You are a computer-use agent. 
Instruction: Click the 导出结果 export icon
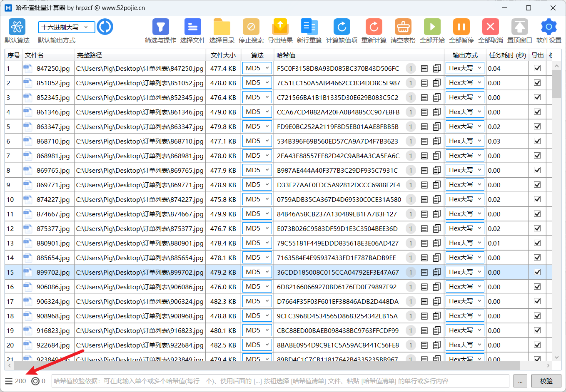pyautogui.click(x=280, y=27)
